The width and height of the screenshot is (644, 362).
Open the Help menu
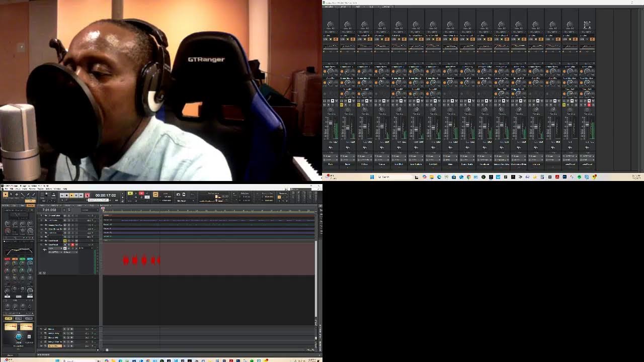tap(65, 189)
